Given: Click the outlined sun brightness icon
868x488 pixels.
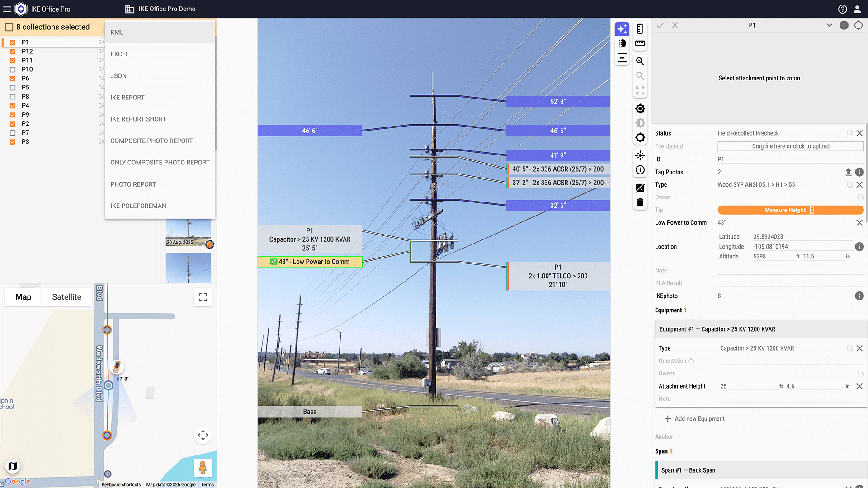Looking at the screenshot, I should tap(640, 137).
